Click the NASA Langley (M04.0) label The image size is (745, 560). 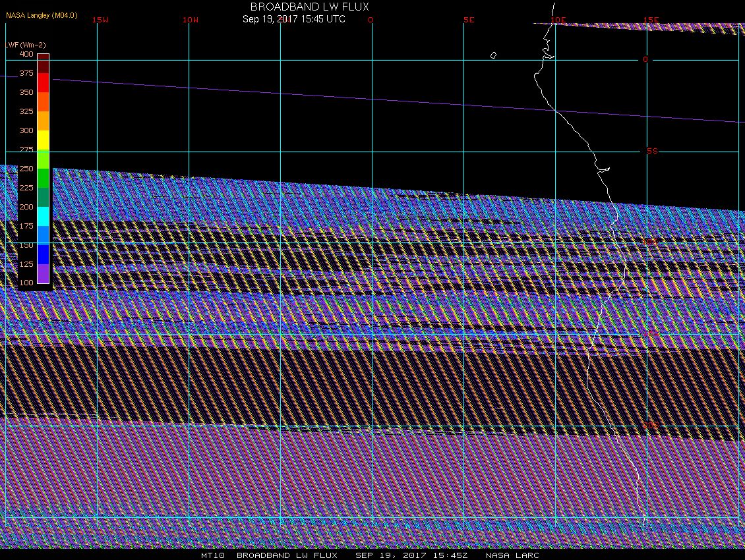coord(41,15)
